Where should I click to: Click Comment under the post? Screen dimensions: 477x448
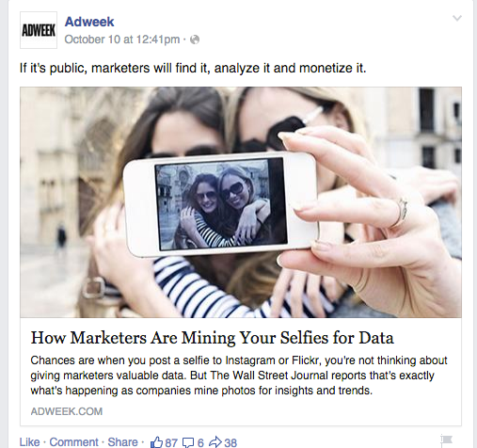(74, 442)
